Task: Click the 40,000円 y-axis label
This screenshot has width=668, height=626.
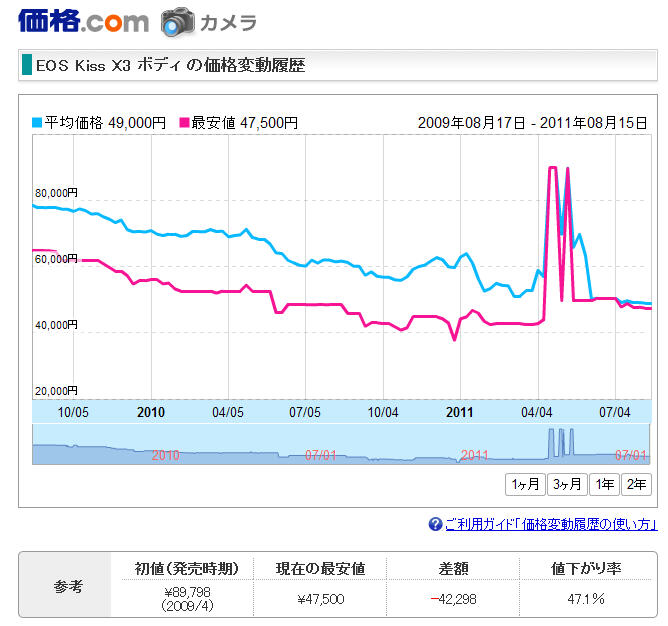Action: pyautogui.click(x=56, y=325)
